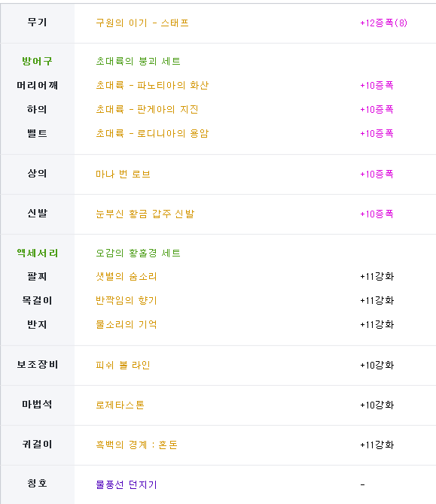Click magic stone 로제타스톤
436x504 pixels.
(x=120, y=405)
